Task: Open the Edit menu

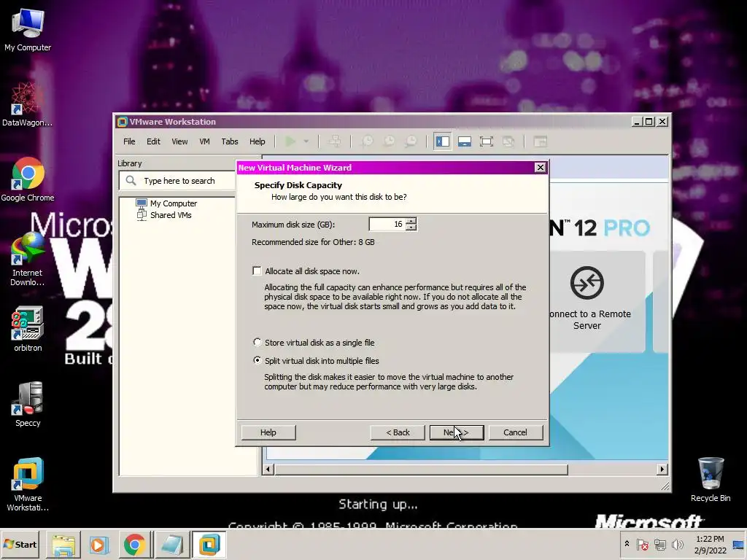Action: (x=153, y=141)
